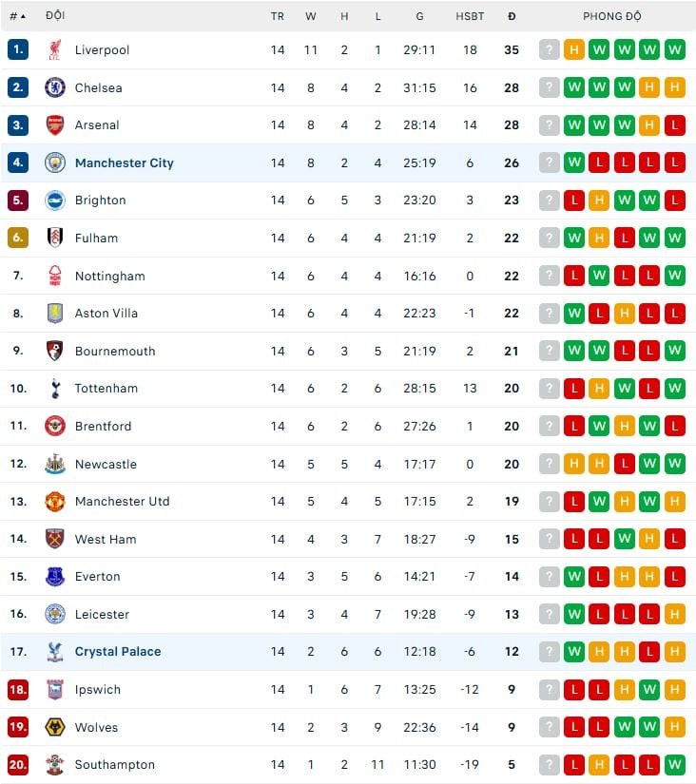Open the Crystal Palace team page
Image resolution: width=696 pixels, height=784 pixels.
tap(118, 652)
